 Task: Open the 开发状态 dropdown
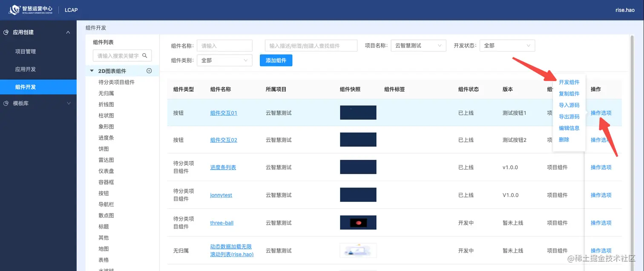tap(507, 46)
